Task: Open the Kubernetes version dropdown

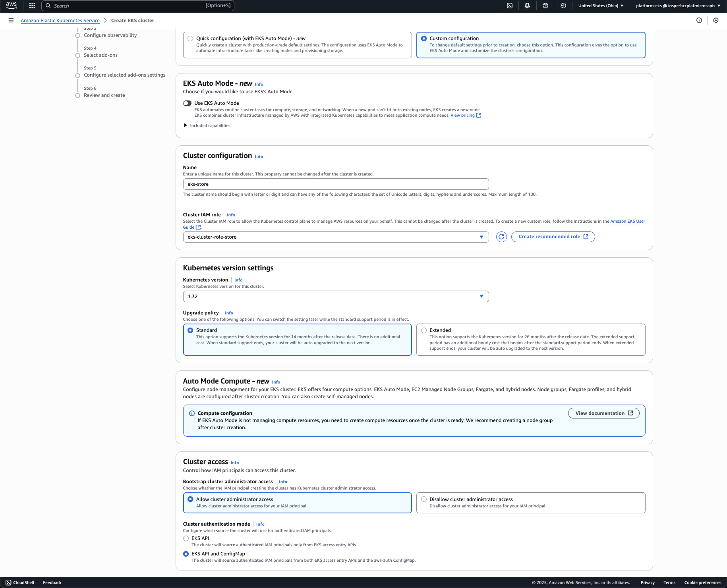Action: 336,297
